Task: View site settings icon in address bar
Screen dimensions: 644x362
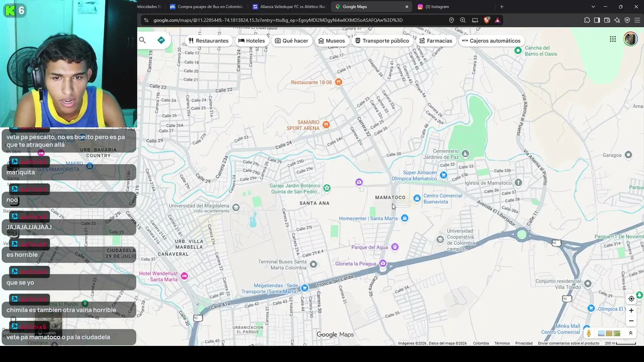Action: pos(146,20)
